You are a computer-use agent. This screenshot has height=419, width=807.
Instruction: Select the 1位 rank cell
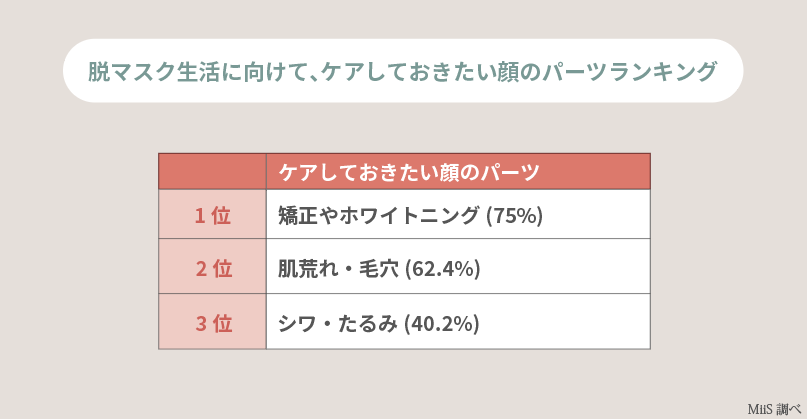(x=212, y=215)
